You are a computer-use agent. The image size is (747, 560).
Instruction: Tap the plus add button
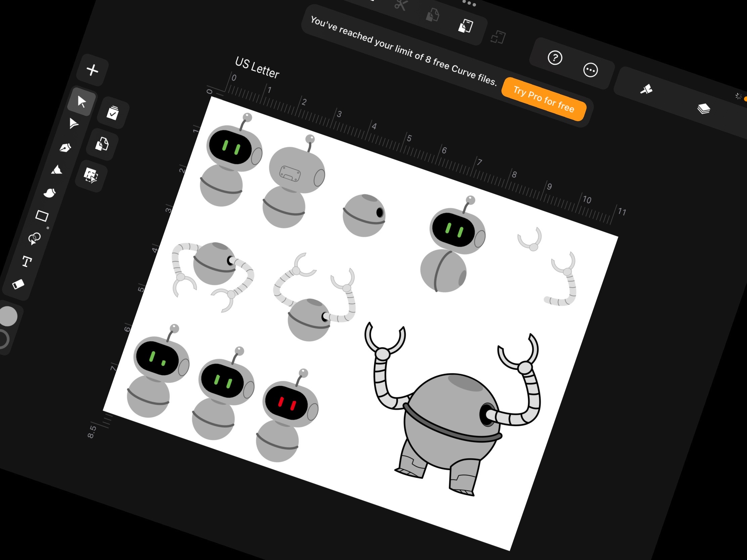point(92,70)
